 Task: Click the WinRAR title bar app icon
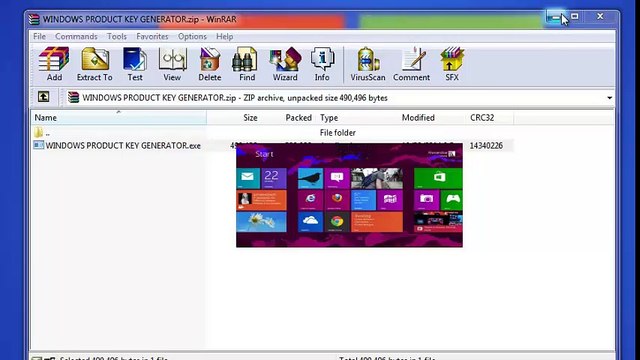35,19
